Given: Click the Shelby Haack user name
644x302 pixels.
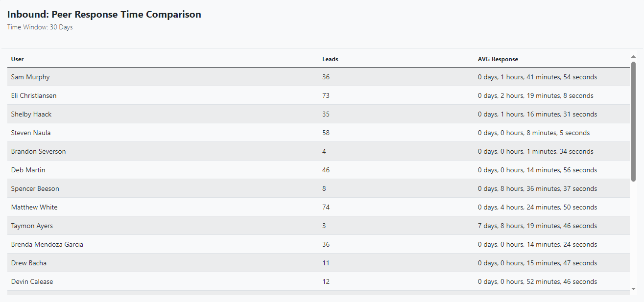Looking at the screenshot, I should (31, 115).
